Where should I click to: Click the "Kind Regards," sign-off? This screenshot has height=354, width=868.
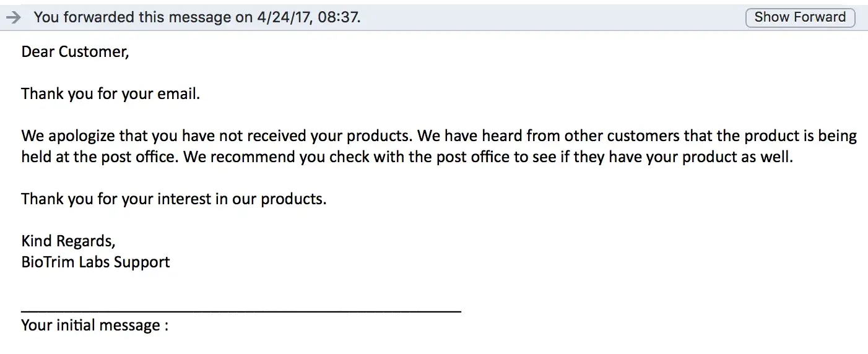tap(68, 241)
